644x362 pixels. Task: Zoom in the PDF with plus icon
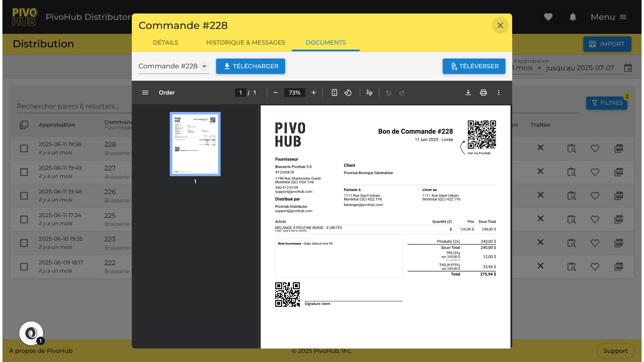pyautogui.click(x=314, y=93)
